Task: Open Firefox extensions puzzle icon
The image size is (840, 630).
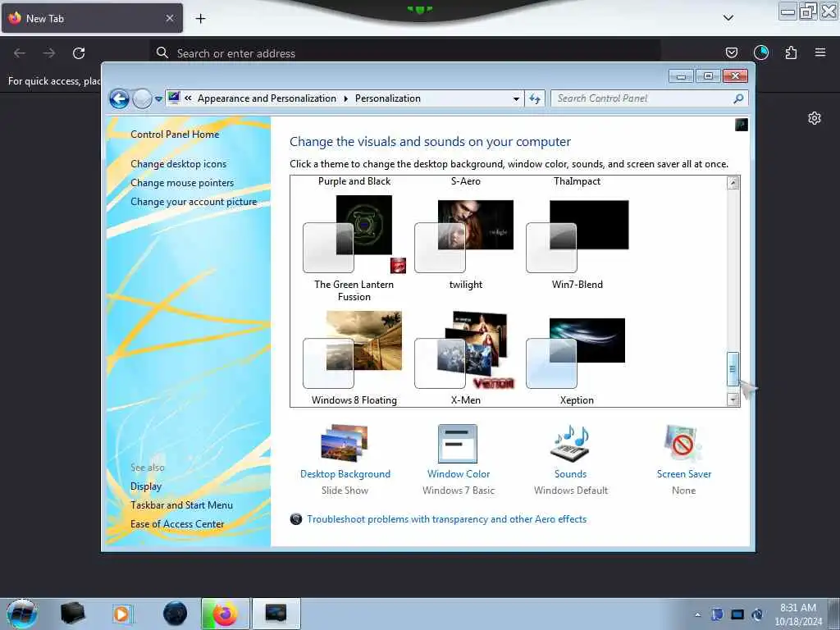Action: click(791, 52)
